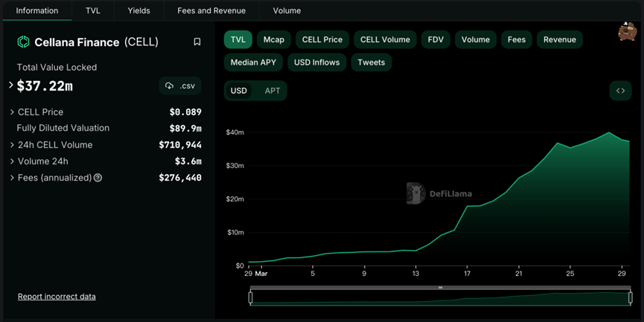Bookmark Cellana Finance protocol
This screenshot has height=322, width=644.
click(197, 42)
